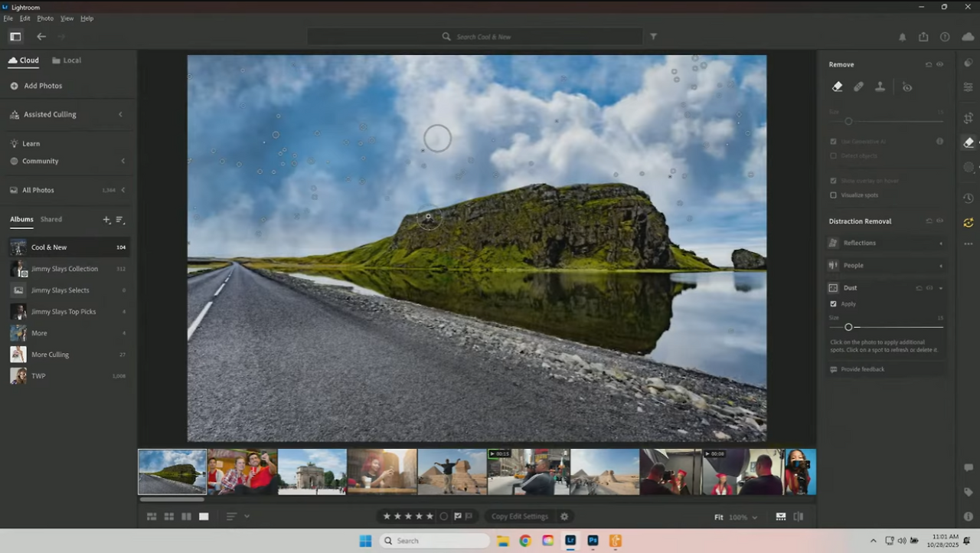Switch to square grid view
This screenshot has width=980, height=553.
click(x=169, y=517)
